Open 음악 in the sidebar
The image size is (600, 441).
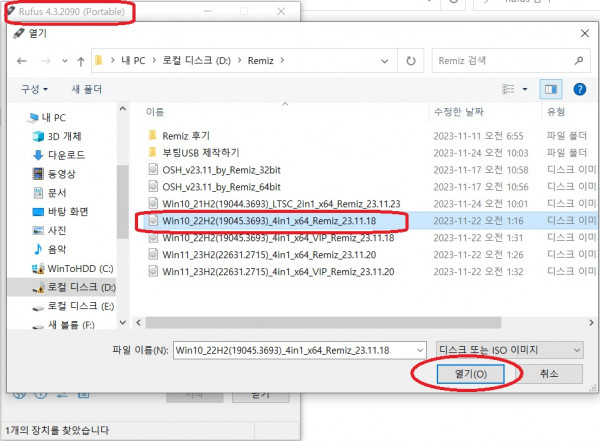pyautogui.click(x=50, y=249)
